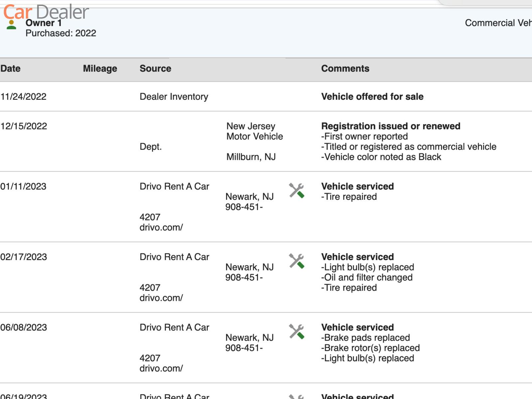Click Drivo Rent A Car on 06/08/2023
This screenshot has width=532, height=399.
click(x=174, y=328)
